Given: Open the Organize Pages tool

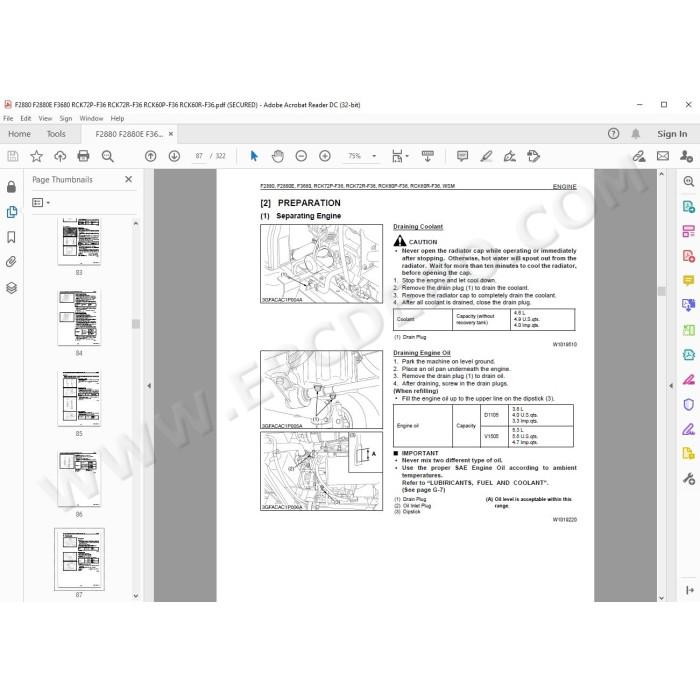Looking at the screenshot, I should coord(688,231).
